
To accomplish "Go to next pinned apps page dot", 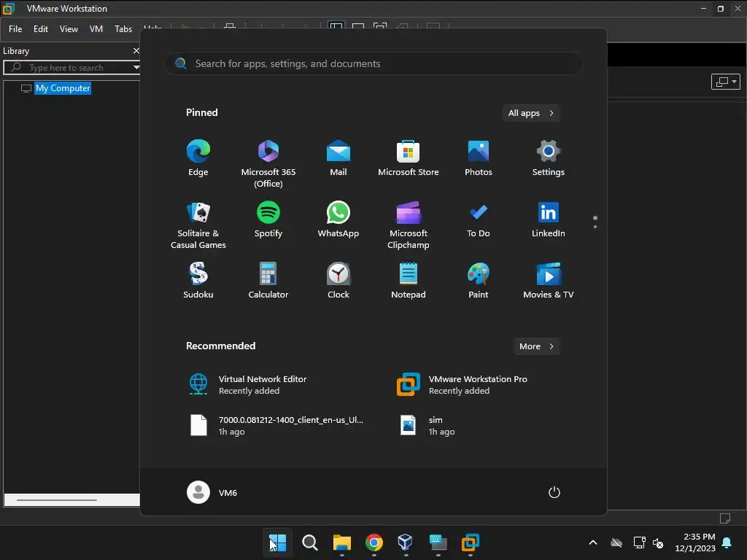I will click(x=595, y=227).
